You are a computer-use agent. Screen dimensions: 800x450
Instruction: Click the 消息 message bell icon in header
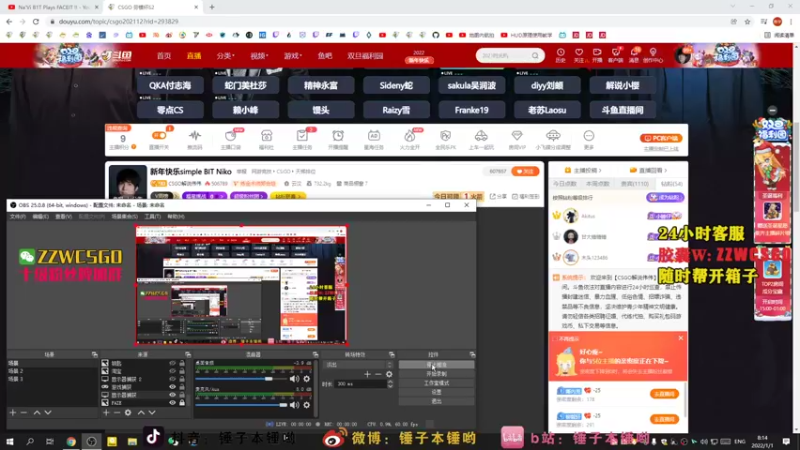(x=634, y=53)
